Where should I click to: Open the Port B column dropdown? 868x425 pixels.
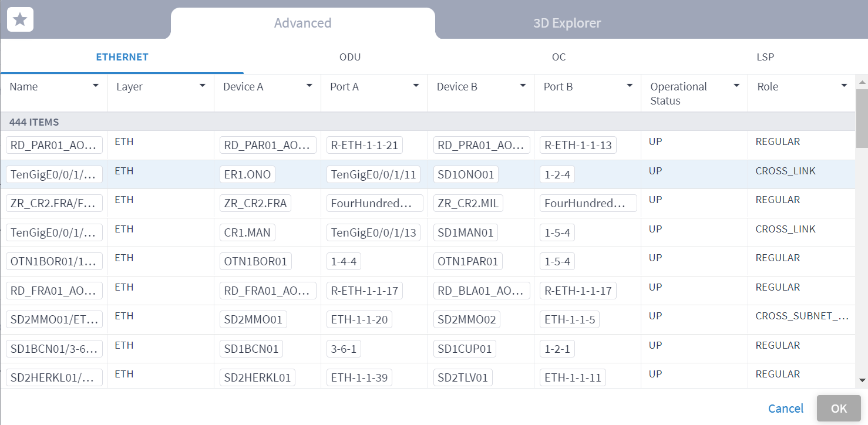pos(630,86)
